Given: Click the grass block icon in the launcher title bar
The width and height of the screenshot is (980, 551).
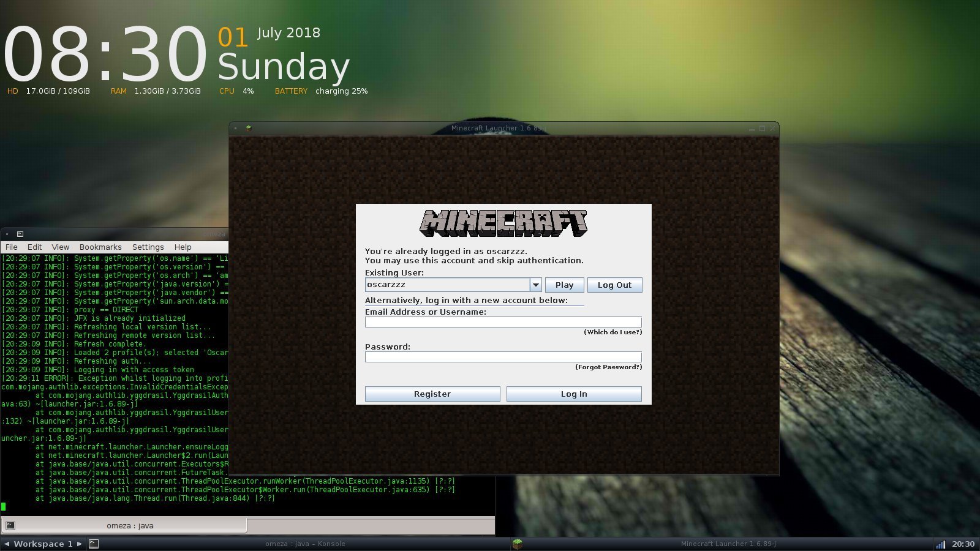Looking at the screenshot, I should tap(249, 129).
